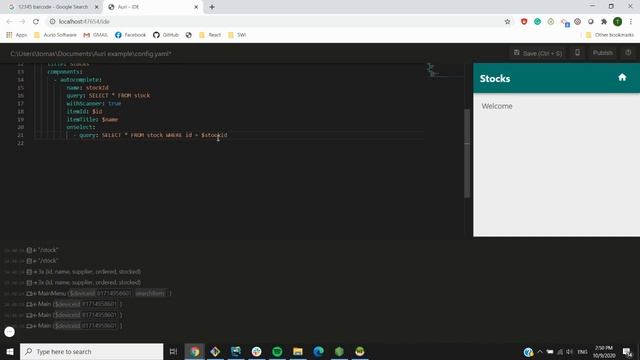The width and height of the screenshot is (640, 360).
Task: Click the round chat bubble button
Action: pyautogui.click(x=9, y=331)
